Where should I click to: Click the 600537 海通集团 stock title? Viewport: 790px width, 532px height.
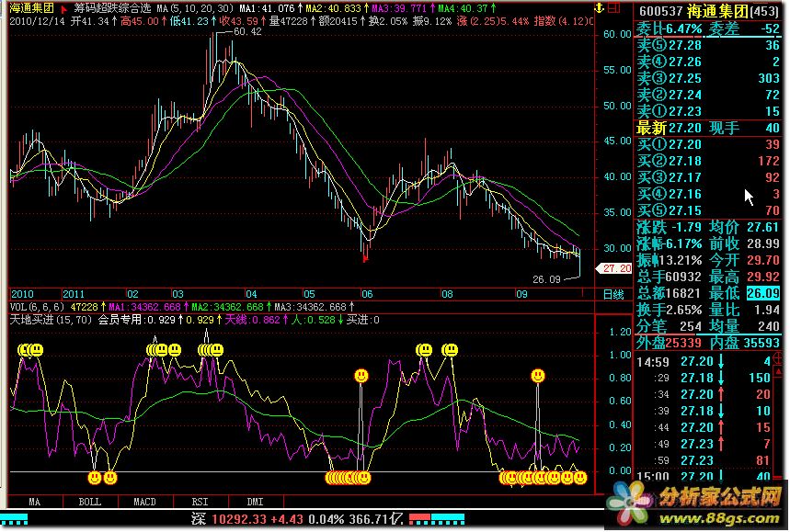click(708, 11)
